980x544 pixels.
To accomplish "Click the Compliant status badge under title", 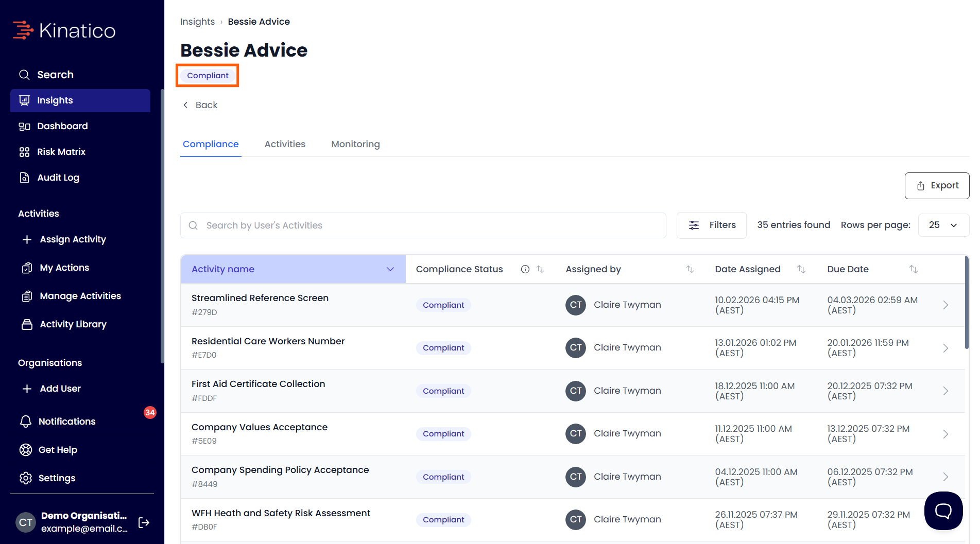I will (208, 76).
